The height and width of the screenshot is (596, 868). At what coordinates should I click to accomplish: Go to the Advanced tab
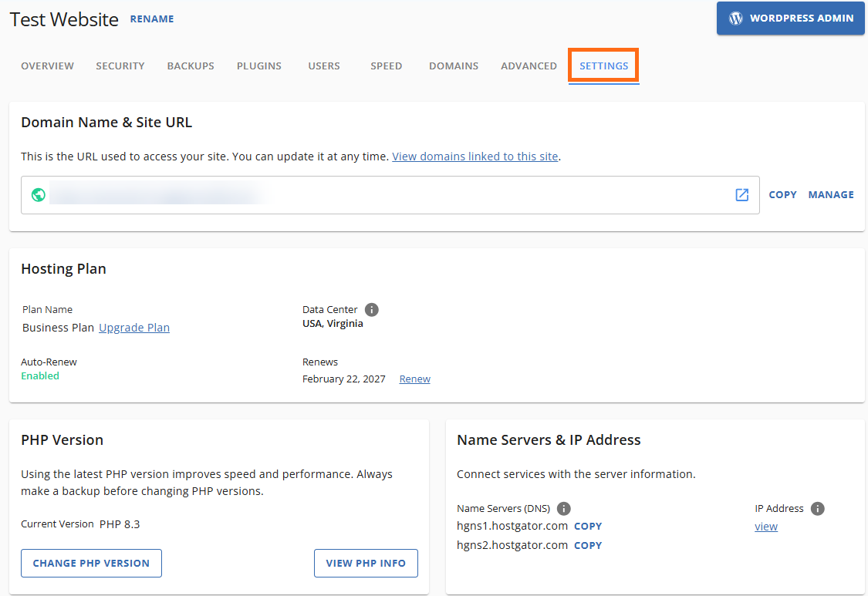click(x=529, y=66)
